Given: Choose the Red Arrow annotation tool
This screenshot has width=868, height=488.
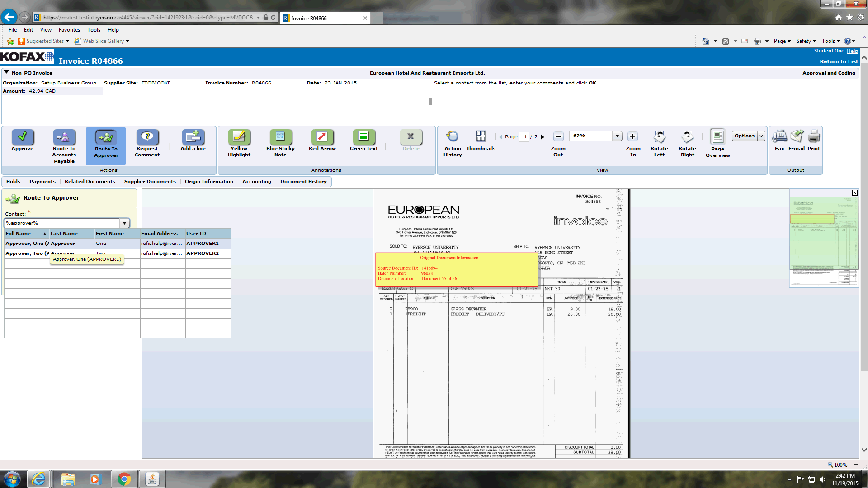Looking at the screenshot, I should tap(322, 136).
